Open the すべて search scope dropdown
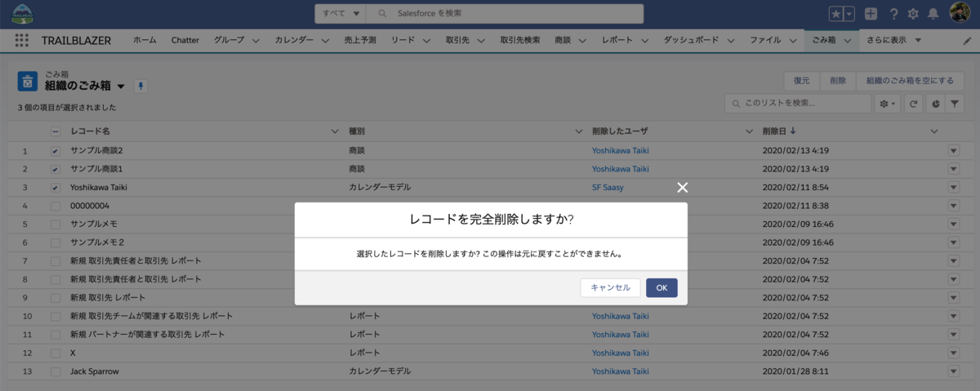Viewport: 980px width, 391px height. point(341,14)
